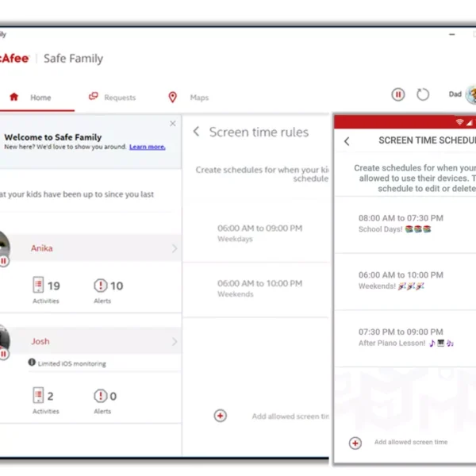Click plus icon in mobile schedule panel

coord(355,443)
